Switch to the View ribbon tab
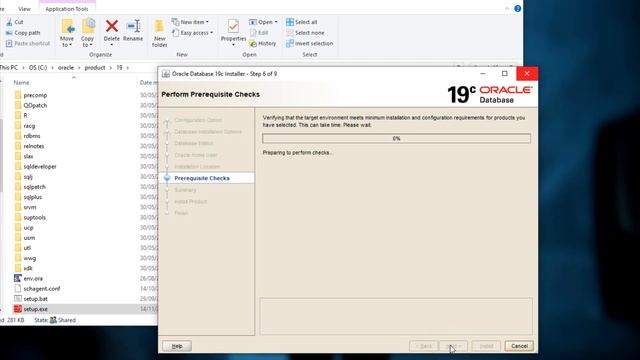 [x=24, y=9]
